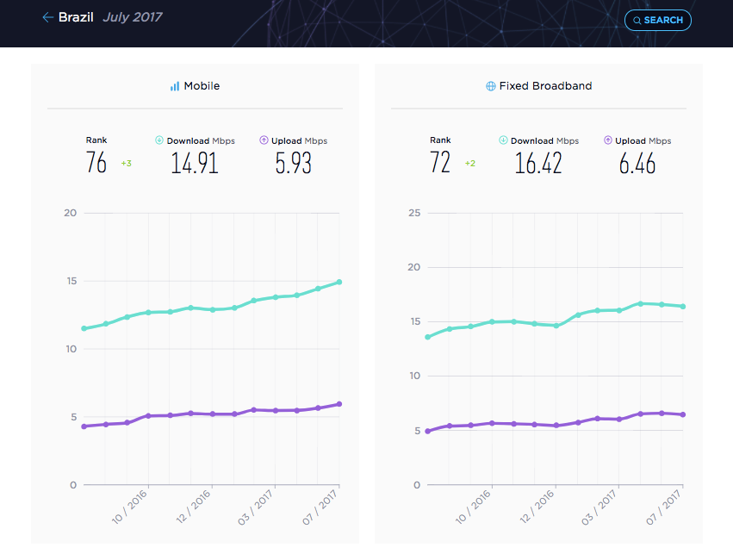Click the first Fixed Broadband download data point
This screenshot has width=733, height=560.
pyautogui.click(x=428, y=337)
